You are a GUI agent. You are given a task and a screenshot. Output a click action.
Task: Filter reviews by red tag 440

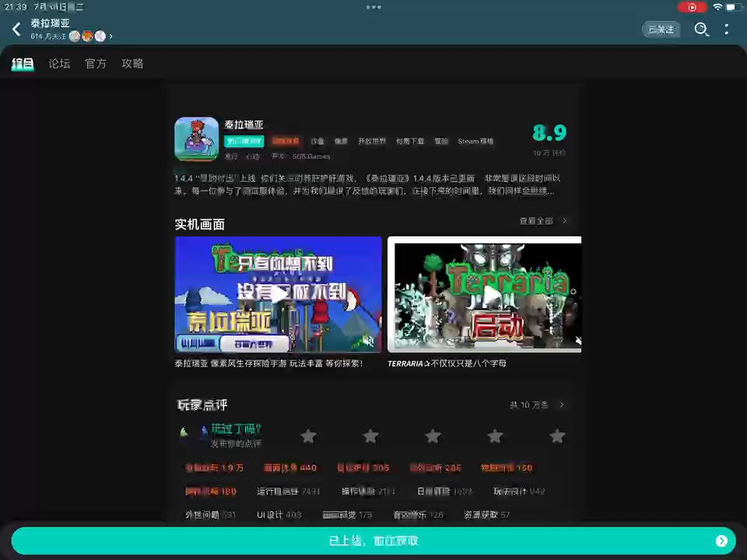(289, 467)
